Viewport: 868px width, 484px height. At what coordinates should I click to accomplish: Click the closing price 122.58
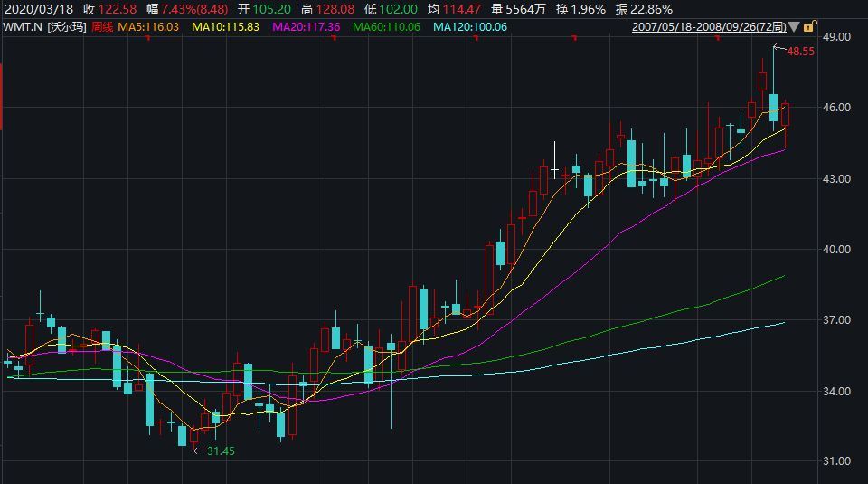(x=118, y=9)
